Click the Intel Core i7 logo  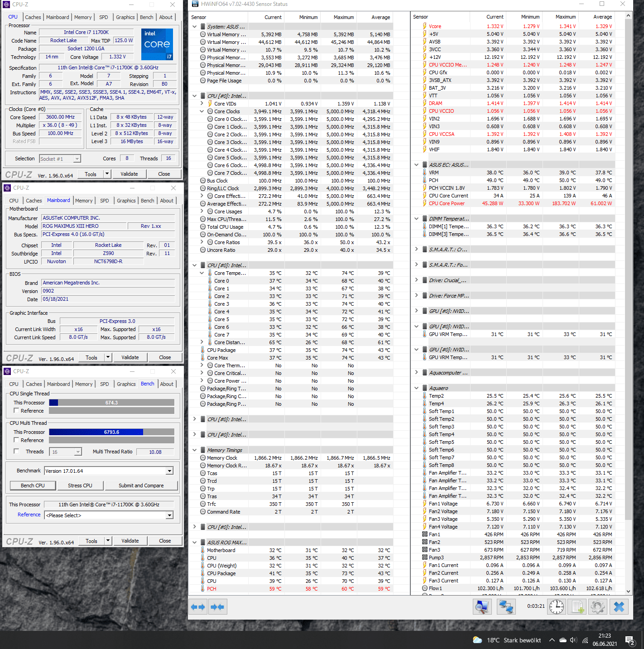click(157, 44)
